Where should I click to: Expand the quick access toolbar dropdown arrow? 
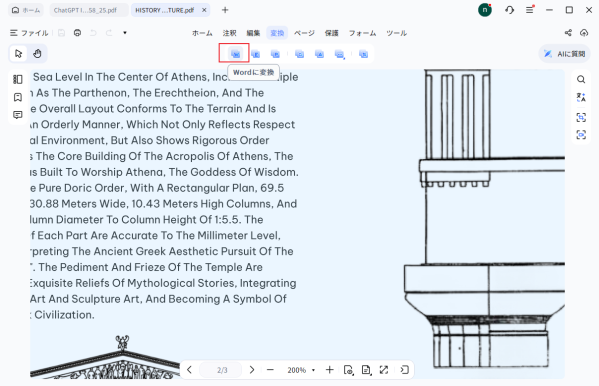click(125, 33)
